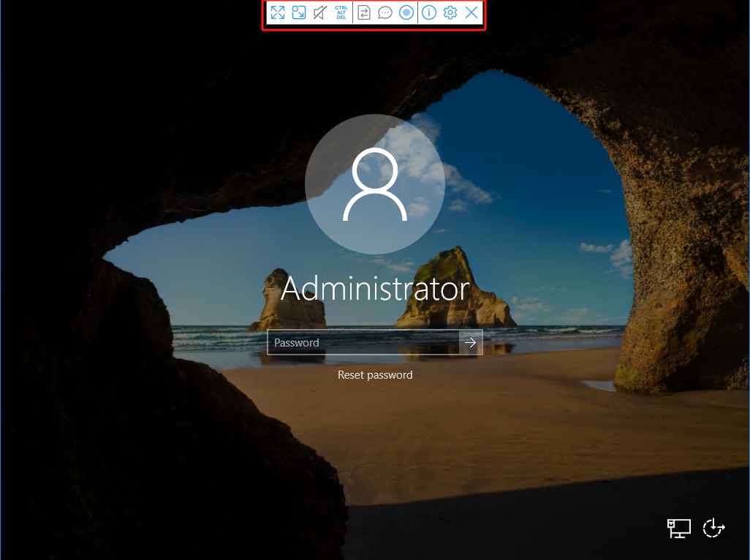Show session information icon
The height and width of the screenshot is (560, 750).
(x=429, y=12)
